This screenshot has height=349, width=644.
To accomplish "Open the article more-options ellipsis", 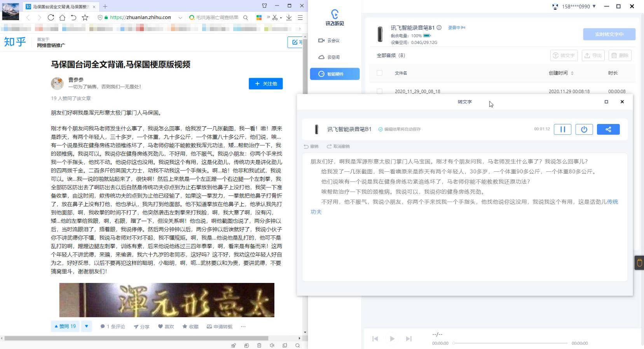I will tap(243, 326).
